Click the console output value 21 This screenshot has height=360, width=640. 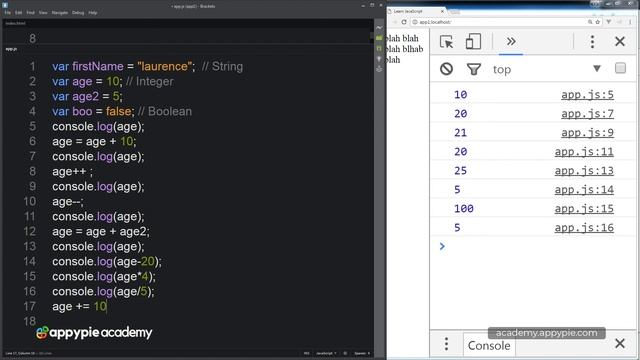[460, 133]
